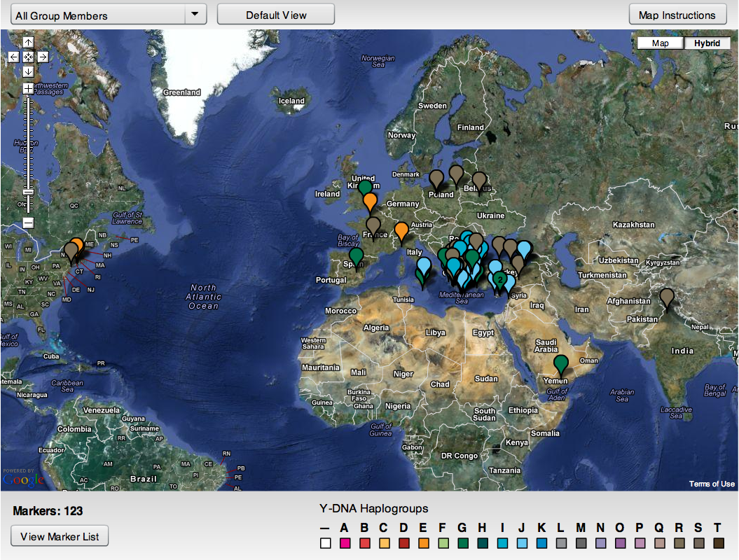Switch to the Hybrid view tab
The height and width of the screenshot is (560, 739).
pyautogui.click(x=707, y=43)
